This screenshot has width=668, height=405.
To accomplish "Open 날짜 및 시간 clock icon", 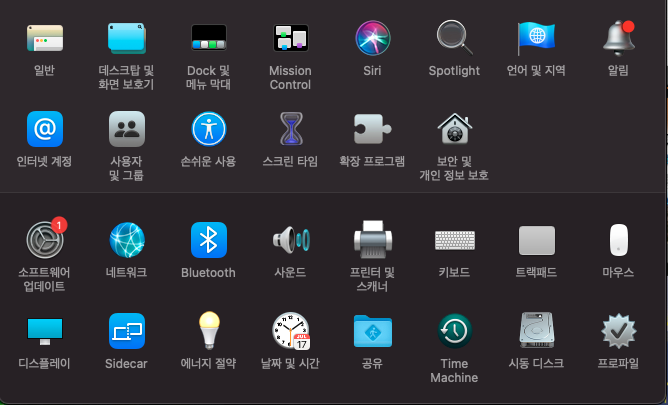I will click(x=291, y=331).
